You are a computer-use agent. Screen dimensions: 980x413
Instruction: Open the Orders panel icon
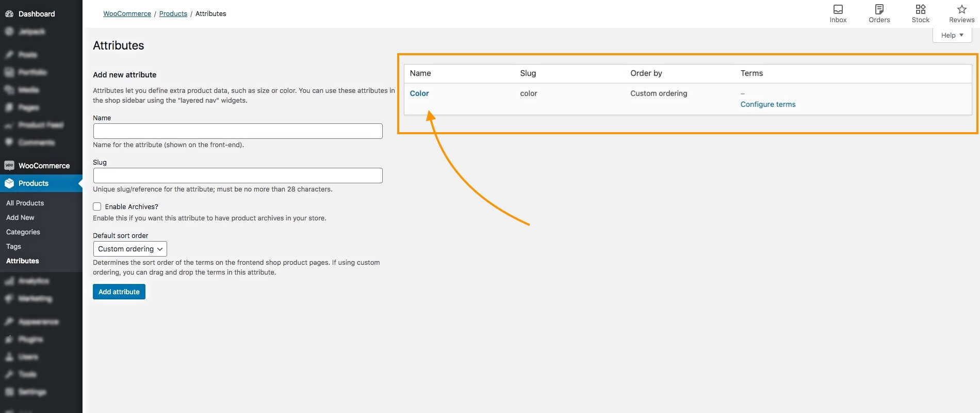coord(879,10)
